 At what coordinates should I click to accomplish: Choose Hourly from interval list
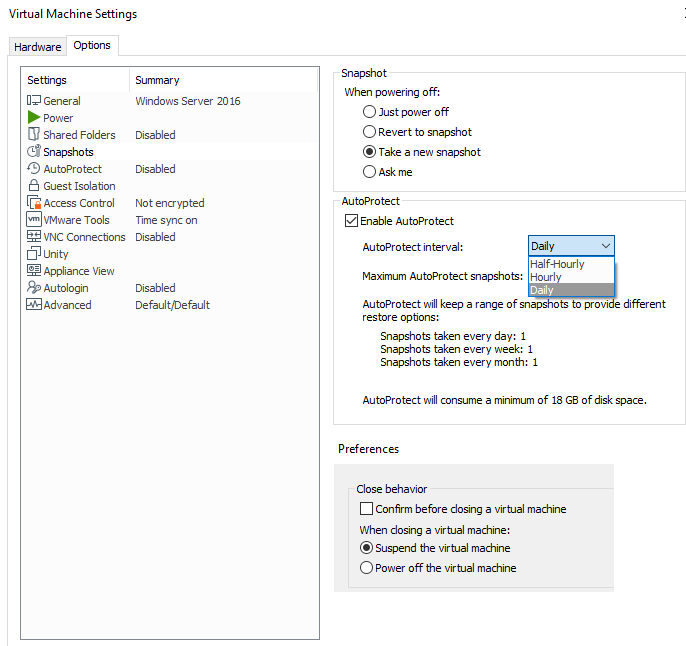click(571, 277)
